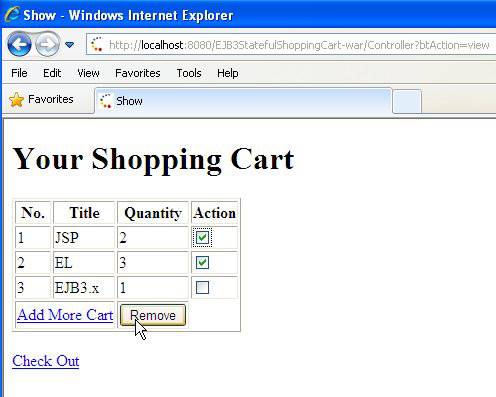The height and width of the screenshot is (397, 496).
Task: Click quantity value 2 for JSP
Action: point(123,238)
